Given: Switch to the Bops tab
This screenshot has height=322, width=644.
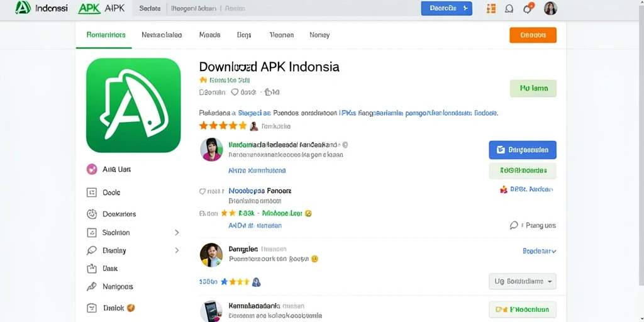Looking at the screenshot, I should [x=244, y=35].
